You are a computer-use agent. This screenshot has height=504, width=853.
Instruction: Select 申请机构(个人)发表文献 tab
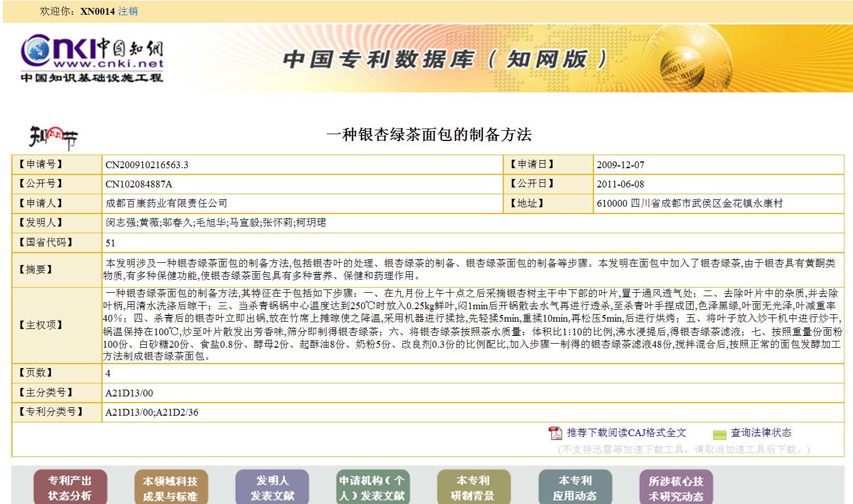click(x=372, y=488)
